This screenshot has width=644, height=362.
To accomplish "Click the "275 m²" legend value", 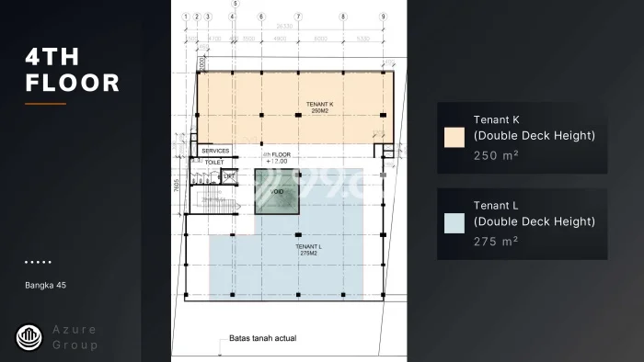I will (496, 242).
